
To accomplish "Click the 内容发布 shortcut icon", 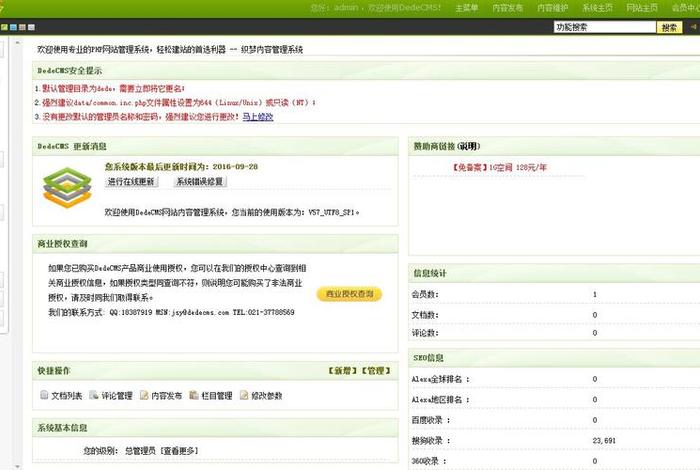I will (144, 395).
